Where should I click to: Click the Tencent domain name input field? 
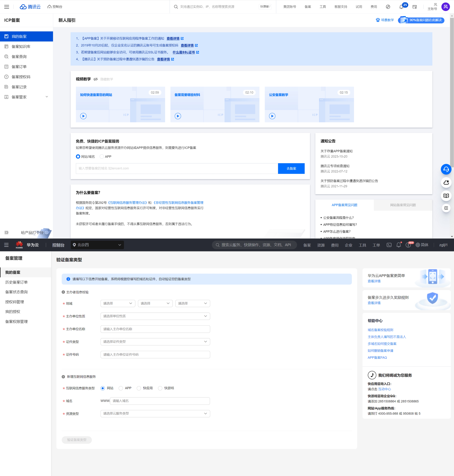pos(177,168)
